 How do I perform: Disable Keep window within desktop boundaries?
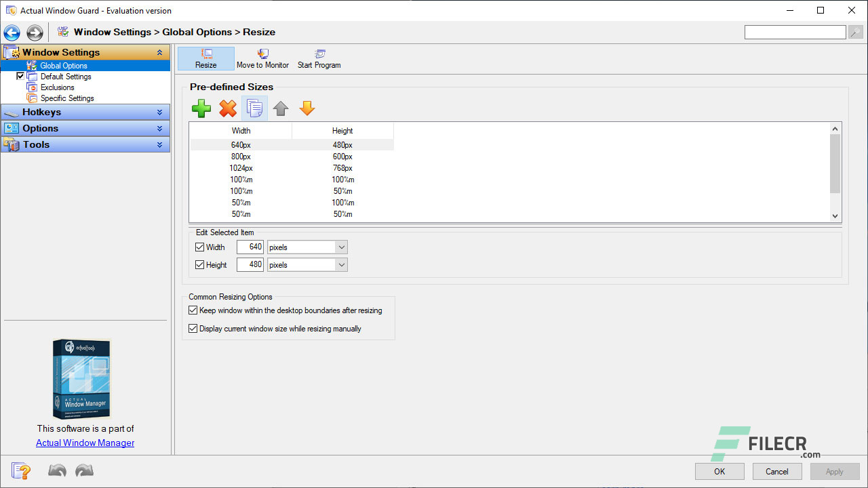tap(193, 310)
